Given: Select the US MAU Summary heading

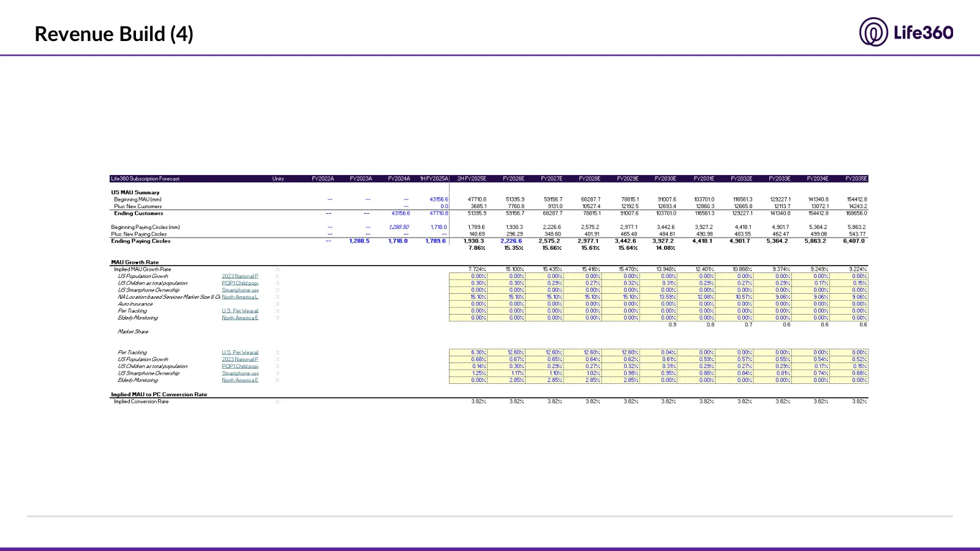Looking at the screenshot, I should pos(135,192).
